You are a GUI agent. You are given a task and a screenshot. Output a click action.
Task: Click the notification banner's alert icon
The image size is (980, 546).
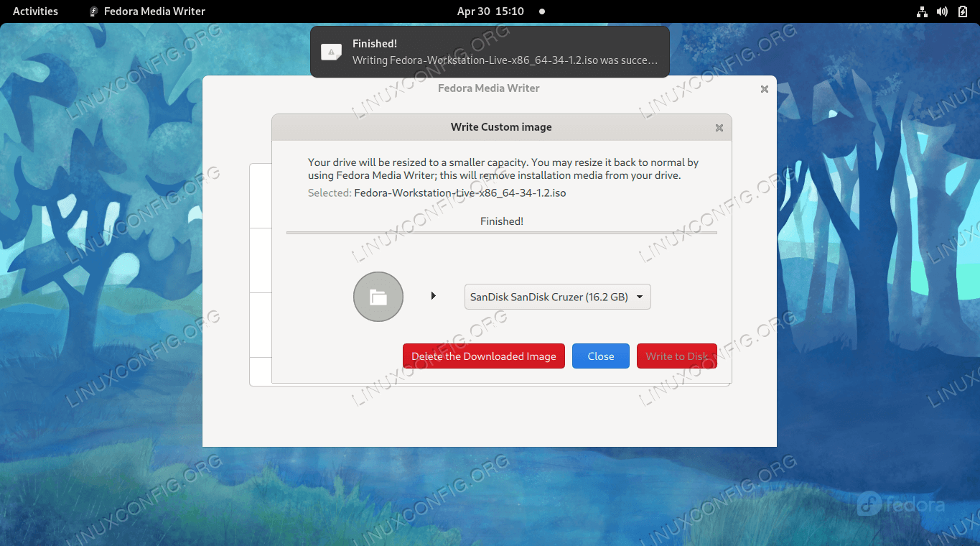(x=331, y=52)
